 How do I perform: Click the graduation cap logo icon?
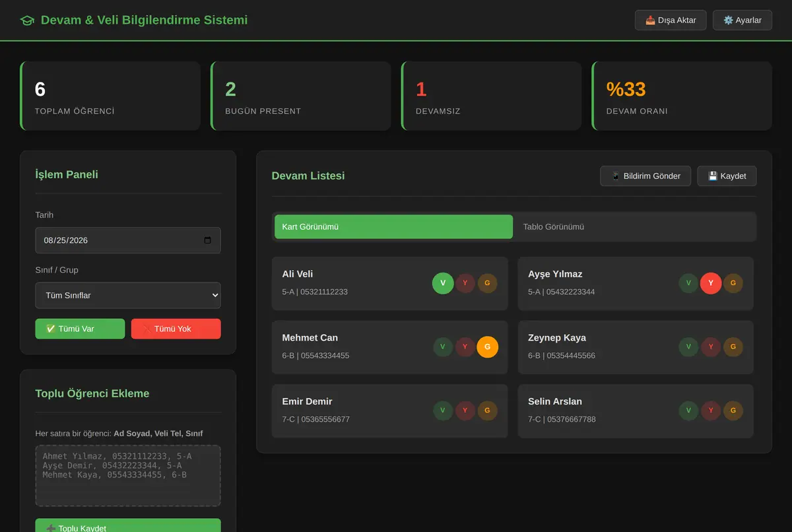[x=27, y=20]
